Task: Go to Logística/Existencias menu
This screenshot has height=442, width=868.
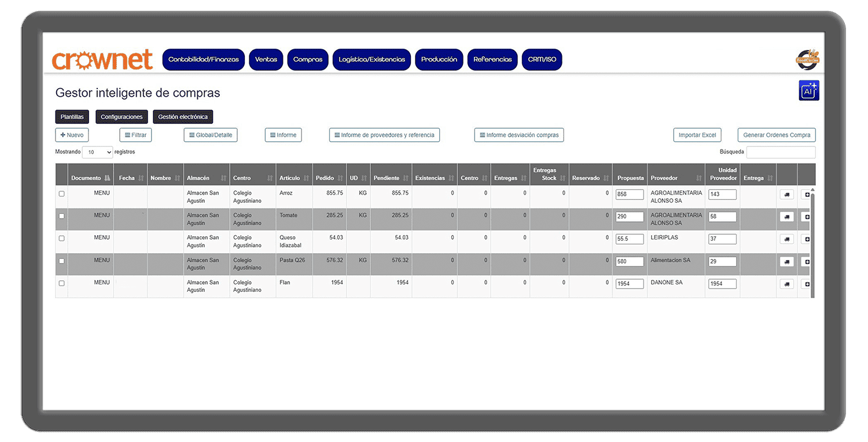Action: point(372,60)
